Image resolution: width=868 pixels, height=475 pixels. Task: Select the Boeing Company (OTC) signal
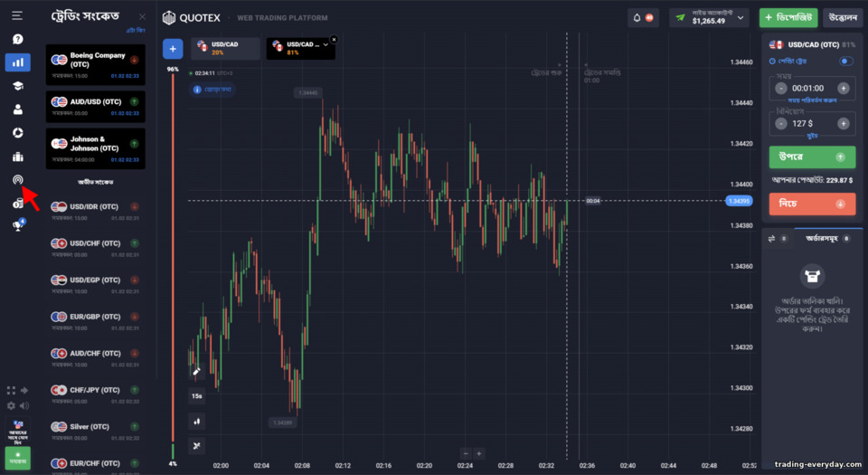(95, 65)
